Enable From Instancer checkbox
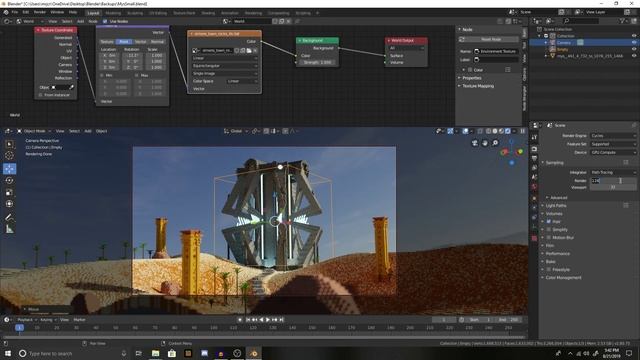 click(x=40, y=95)
